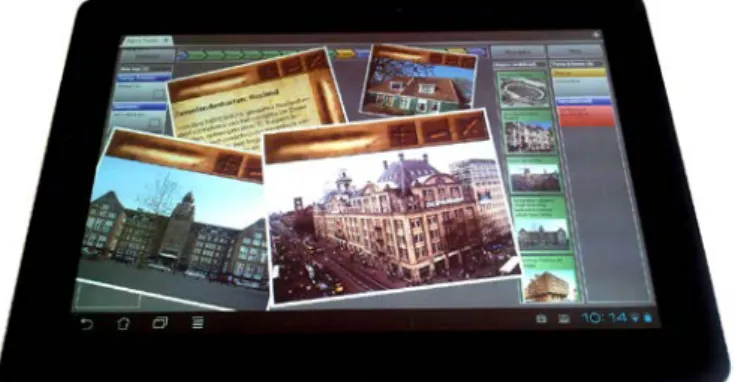Viewport: 735px width, 382px height.
Task: Open the Android menu icon with stacked lines
Action: 198,322
